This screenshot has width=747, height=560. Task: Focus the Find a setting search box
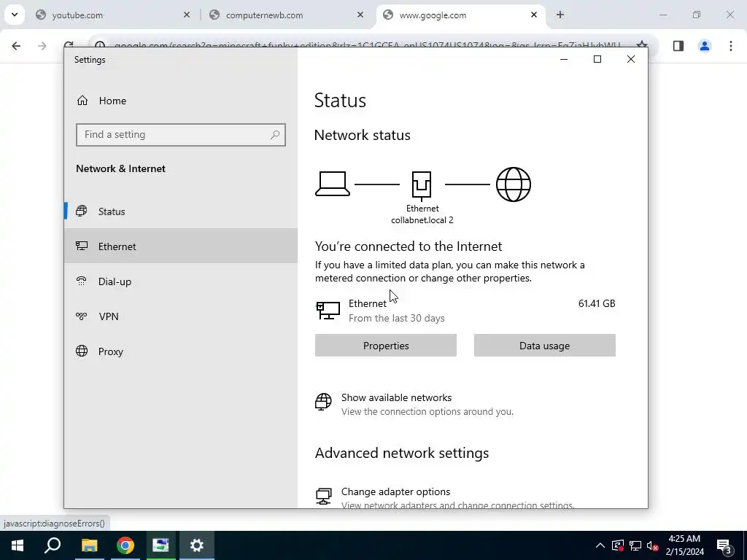[x=181, y=135]
